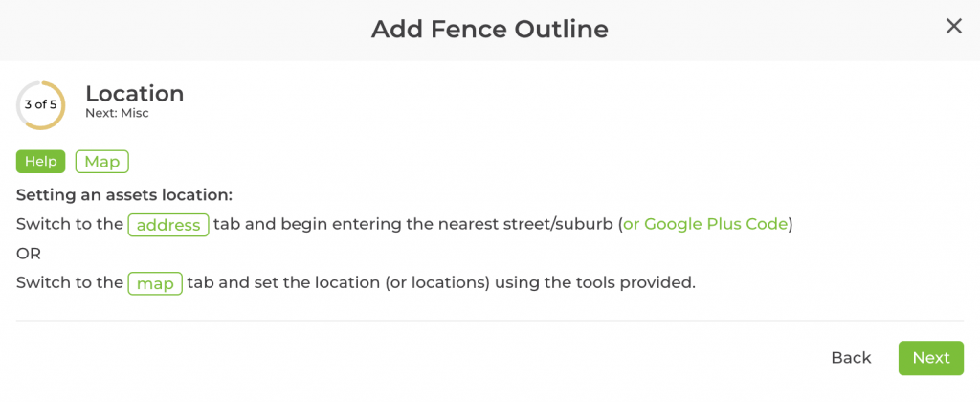Image resolution: width=980 pixels, height=402 pixels.
Task: Go back with the Back button
Action: pos(851,358)
